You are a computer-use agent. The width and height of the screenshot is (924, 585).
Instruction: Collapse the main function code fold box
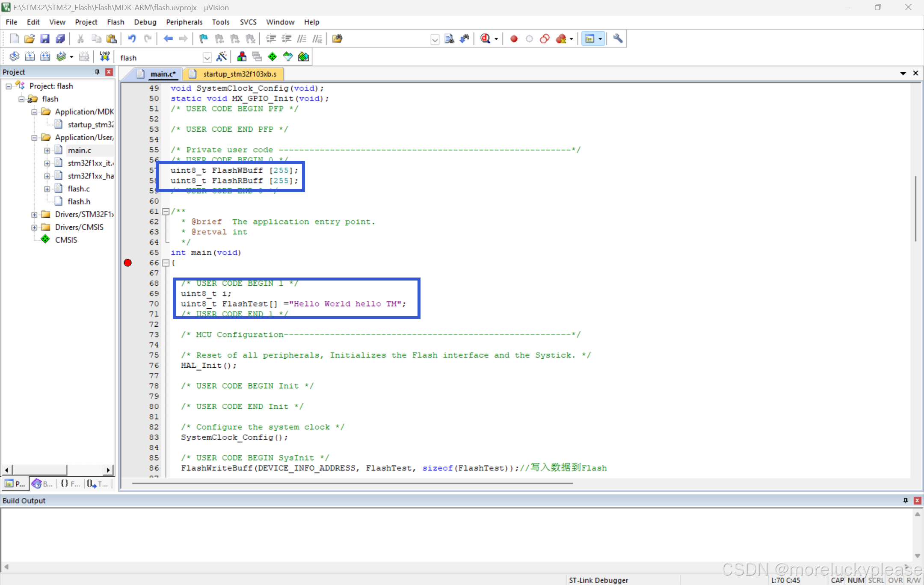[166, 263]
